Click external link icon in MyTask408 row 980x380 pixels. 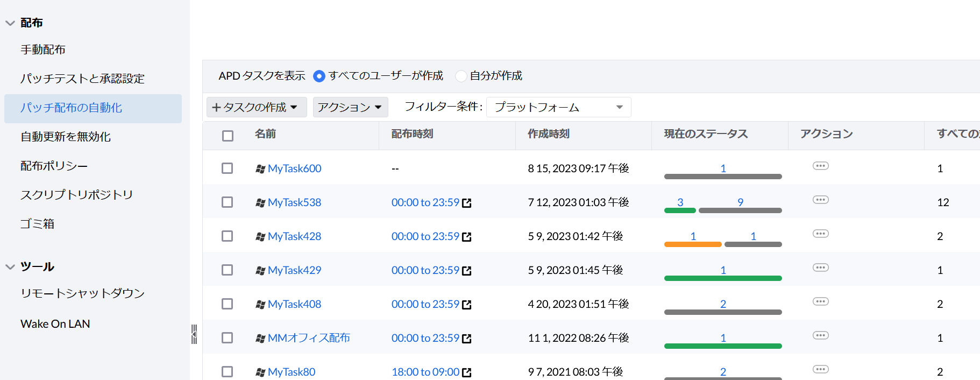tap(467, 305)
